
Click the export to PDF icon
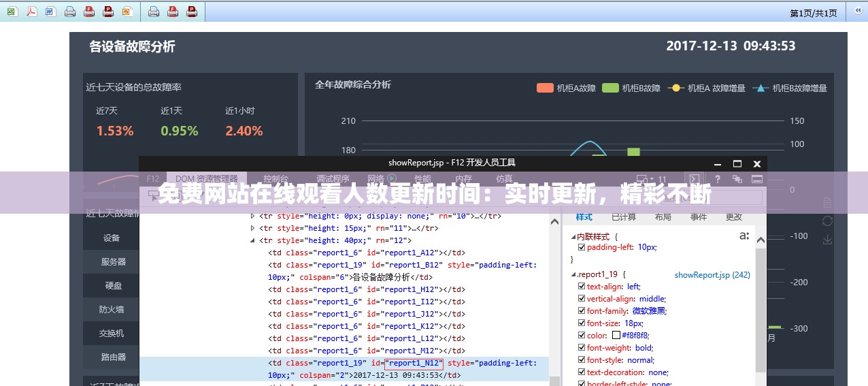31,12
